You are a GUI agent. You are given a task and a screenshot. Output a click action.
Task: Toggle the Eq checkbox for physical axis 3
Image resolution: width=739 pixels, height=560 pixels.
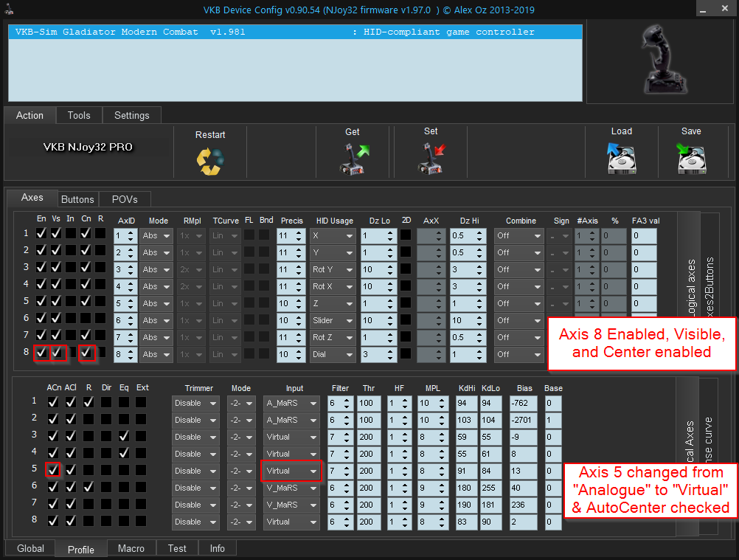[x=123, y=435]
